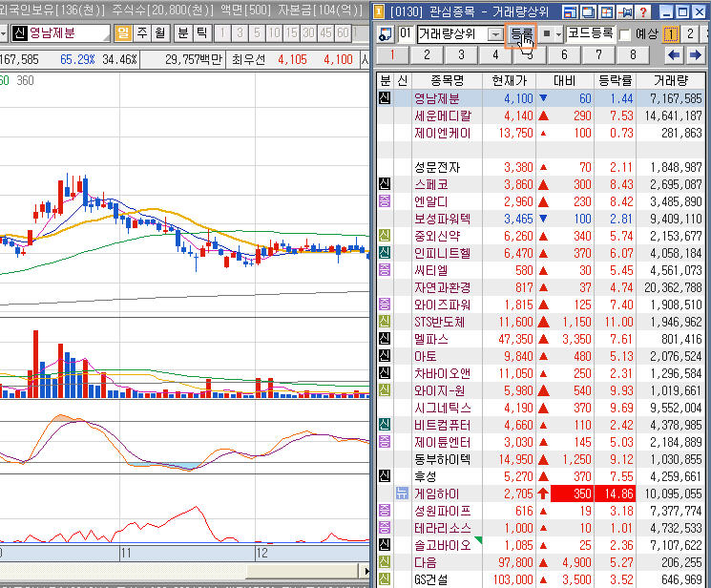Click the 신 badge next to 솔고바이오
This screenshot has height=588, width=711.
coord(385,544)
